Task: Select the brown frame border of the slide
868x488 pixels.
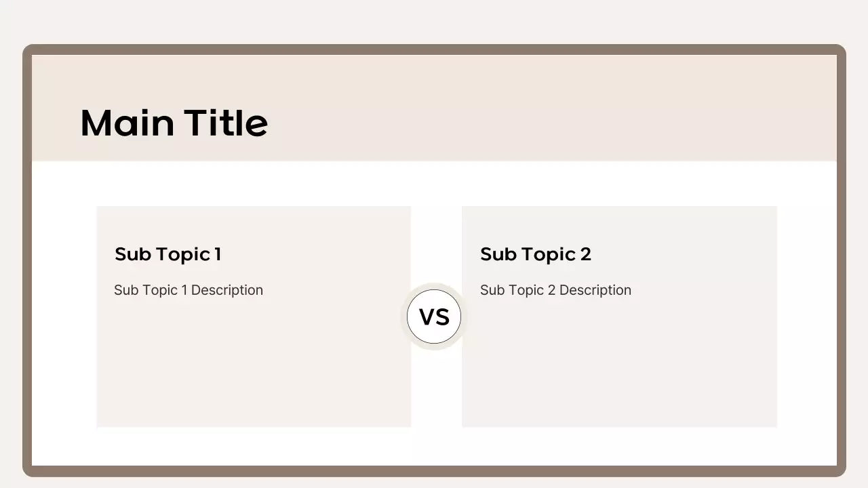Action: (x=27, y=271)
